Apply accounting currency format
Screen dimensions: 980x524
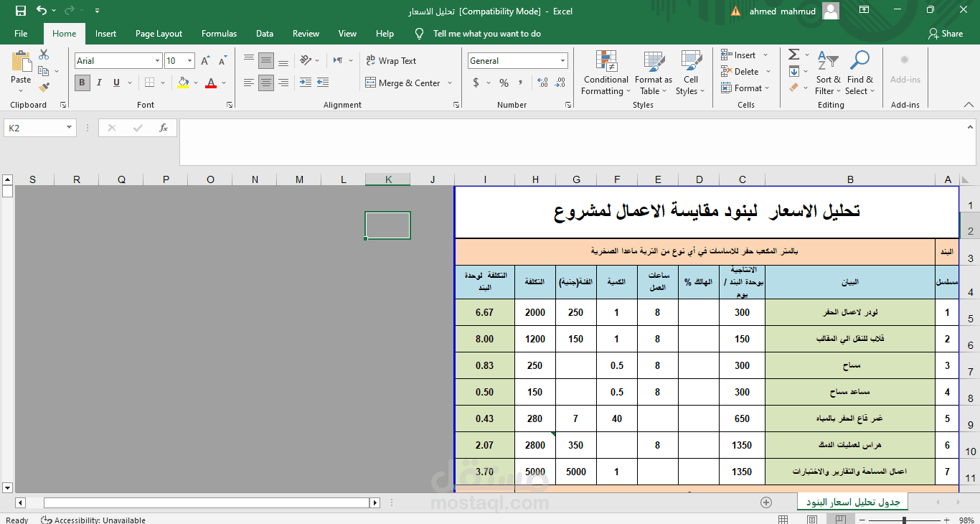click(476, 83)
